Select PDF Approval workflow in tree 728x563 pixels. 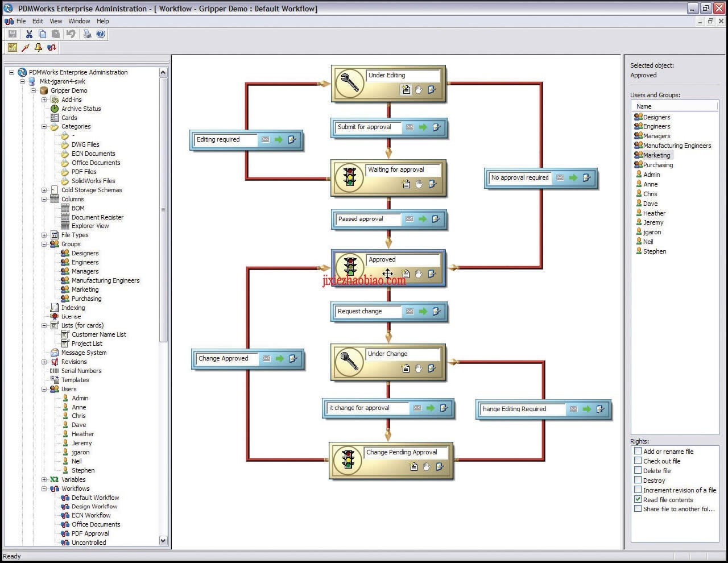pos(90,533)
